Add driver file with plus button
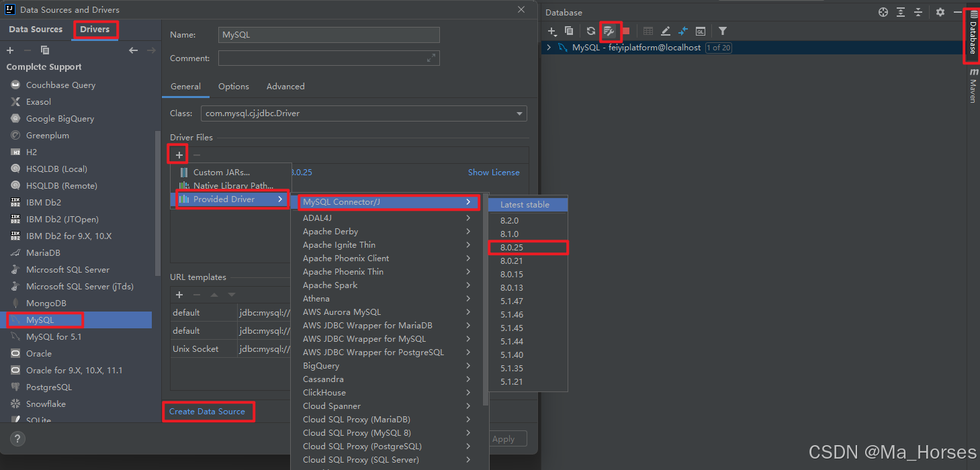This screenshot has width=980, height=470. click(179, 155)
